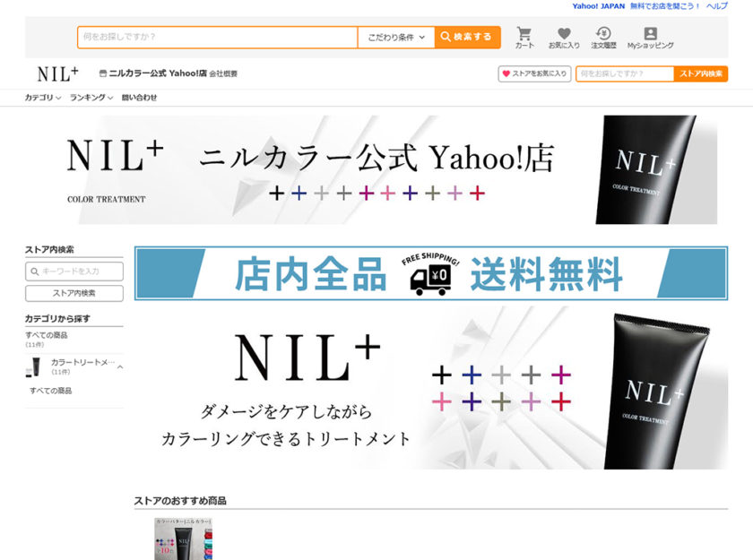Image resolution: width=753 pixels, height=560 pixels.
Task: Click the color treatment category thumbnail
Action: point(36,366)
